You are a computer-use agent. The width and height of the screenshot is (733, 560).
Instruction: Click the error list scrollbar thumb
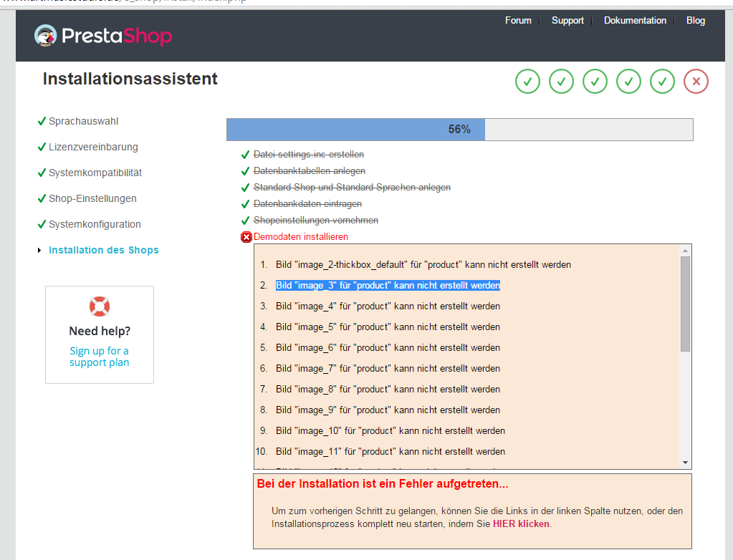(x=685, y=304)
